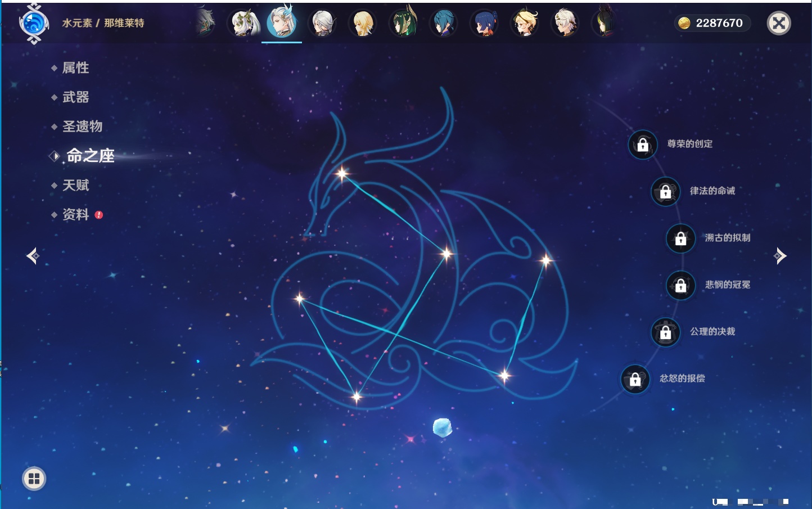Click the Hydro element emblem icon
The width and height of the screenshot is (812, 509).
34,24
